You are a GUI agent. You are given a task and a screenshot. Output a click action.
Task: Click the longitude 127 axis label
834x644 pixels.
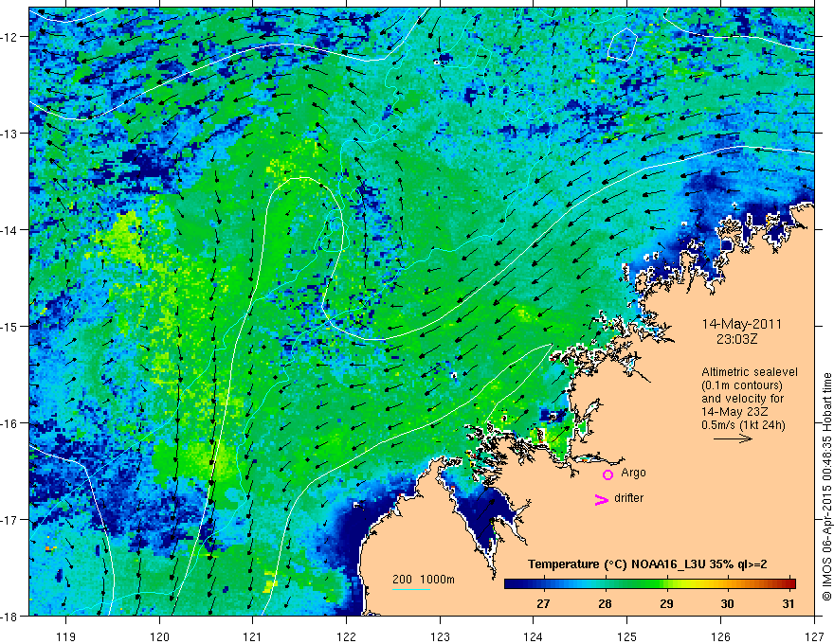click(x=814, y=636)
